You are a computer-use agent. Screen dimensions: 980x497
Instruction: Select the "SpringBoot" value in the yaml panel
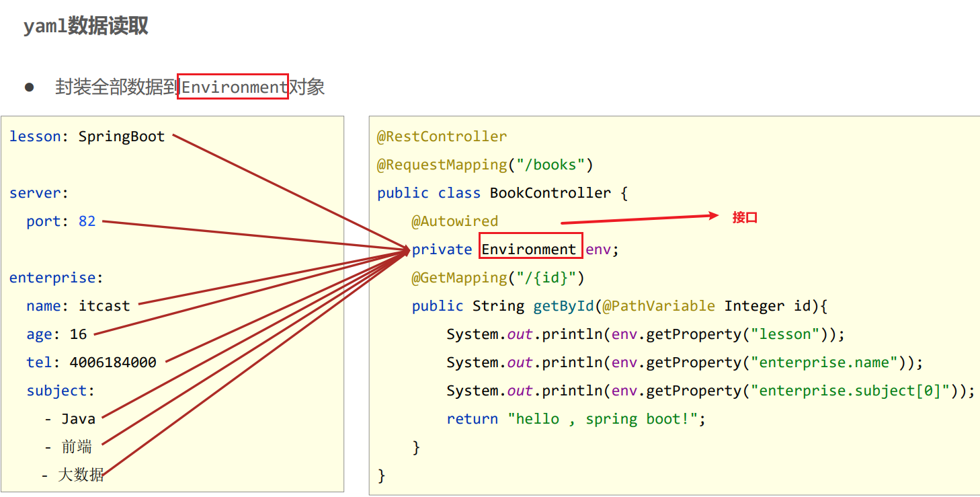122,137
